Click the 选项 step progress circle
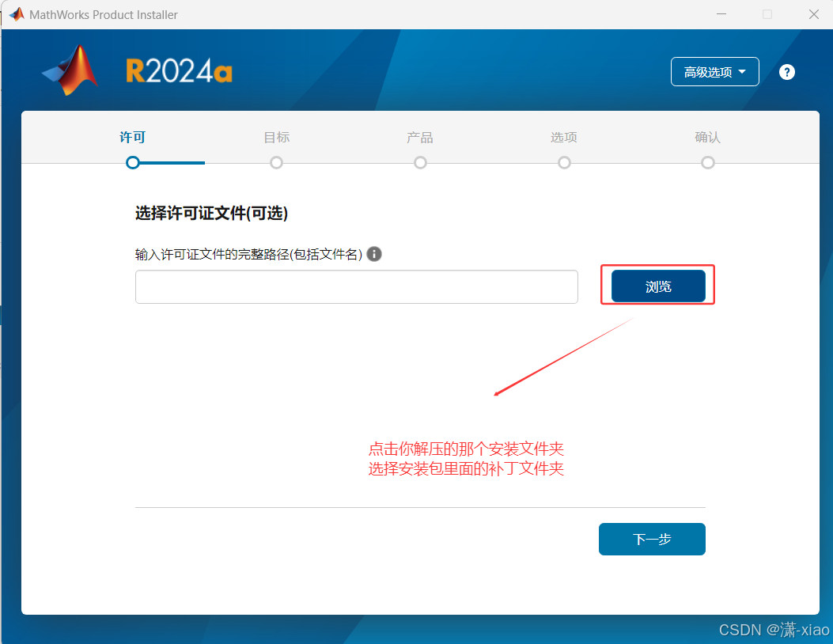 564,163
